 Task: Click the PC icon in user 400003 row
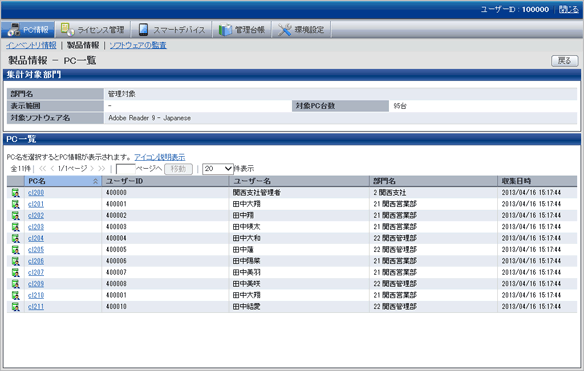(x=15, y=227)
